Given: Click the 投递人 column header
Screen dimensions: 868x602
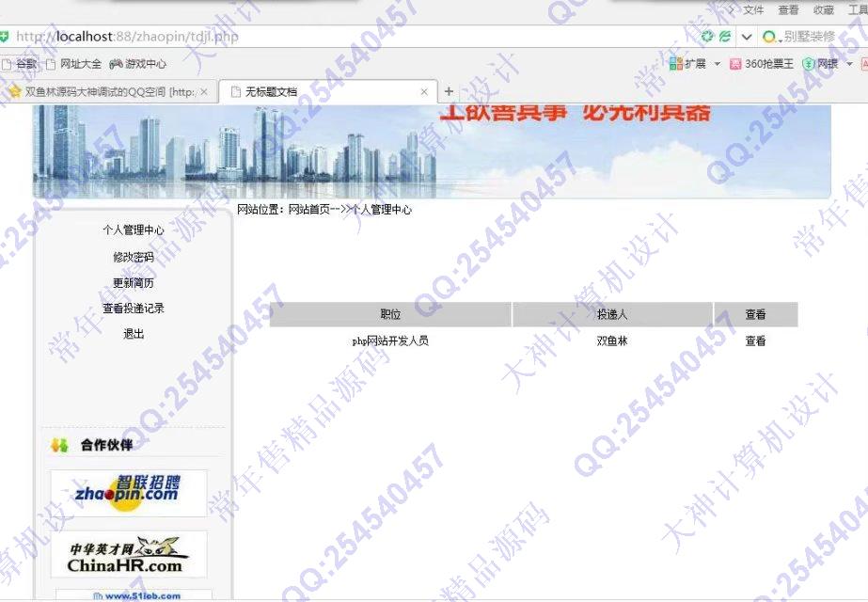Looking at the screenshot, I should pyautogui.click(x=612, y=314).
